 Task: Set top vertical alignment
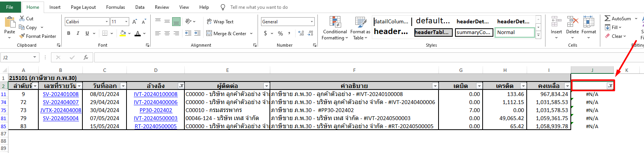pos(158,21)
